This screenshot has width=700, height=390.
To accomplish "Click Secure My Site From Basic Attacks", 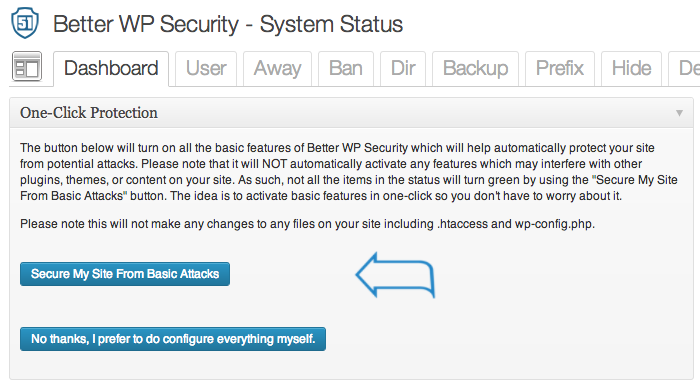I will click(125, 274).
